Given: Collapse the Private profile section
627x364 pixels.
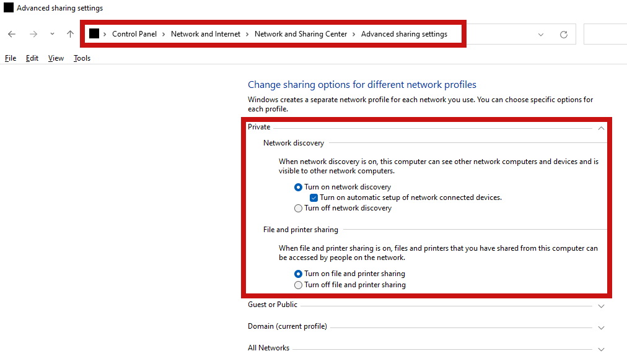Looking at the screenshot, I should (601, 128).
